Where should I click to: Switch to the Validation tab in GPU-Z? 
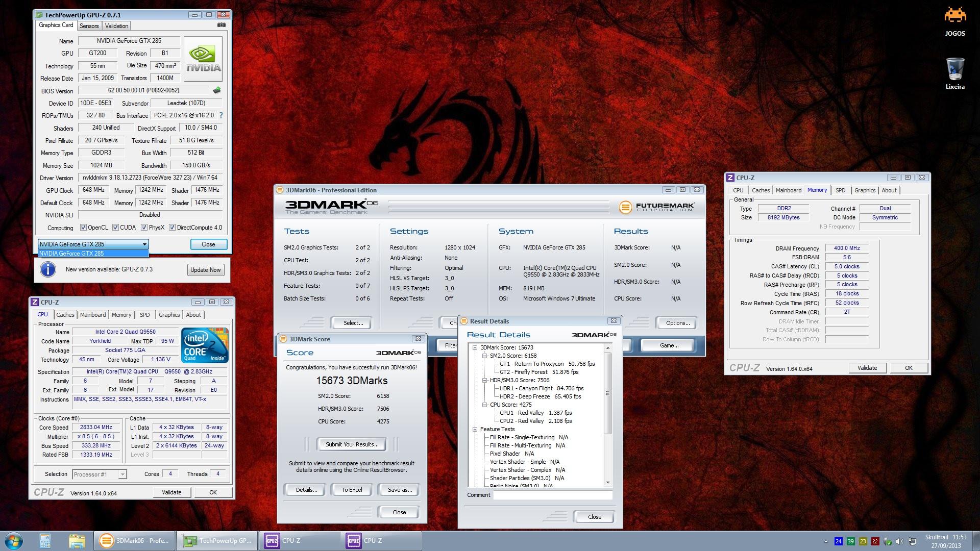pyautogui.click(x=116, y=26)
